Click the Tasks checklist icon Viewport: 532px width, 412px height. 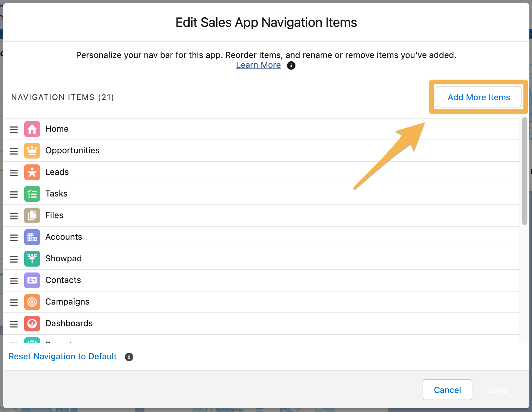click(32, 194)
